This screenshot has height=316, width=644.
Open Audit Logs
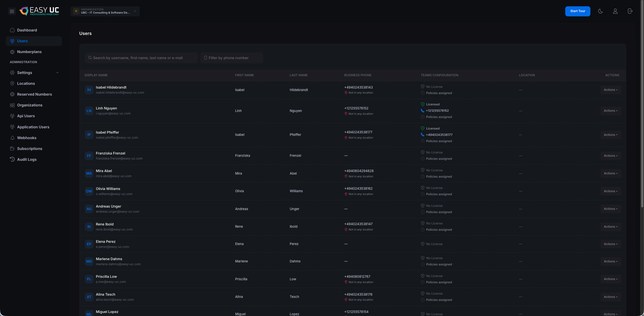coord(34,160)
